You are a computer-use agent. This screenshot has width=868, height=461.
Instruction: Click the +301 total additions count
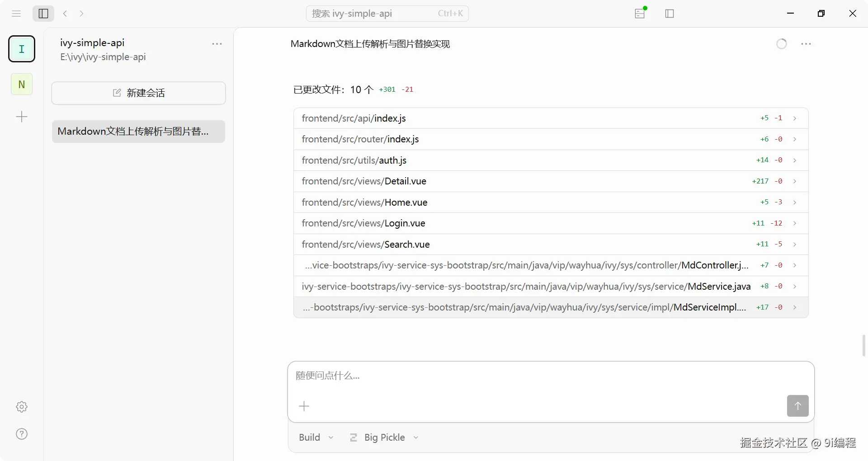pos(387,89)
